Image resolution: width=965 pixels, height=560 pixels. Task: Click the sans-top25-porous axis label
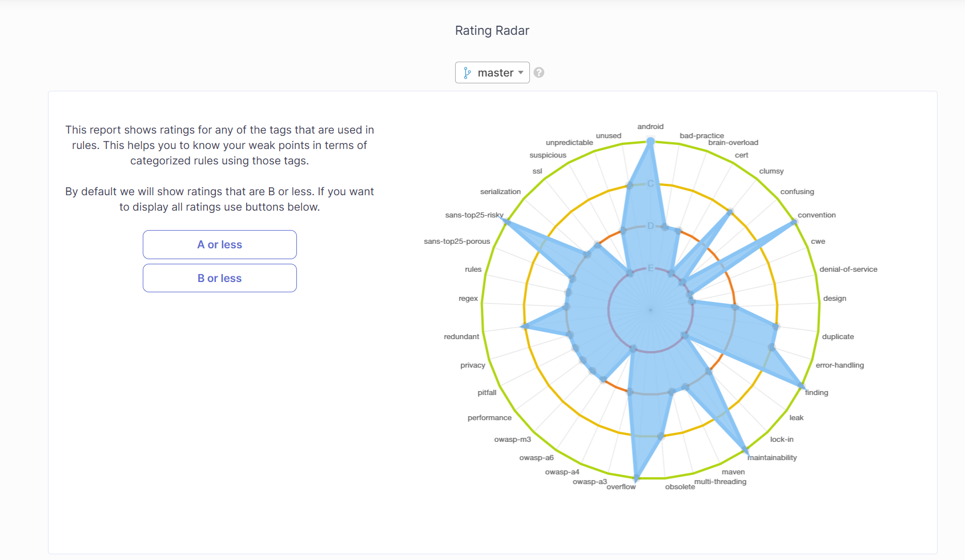tap(457, 241)
